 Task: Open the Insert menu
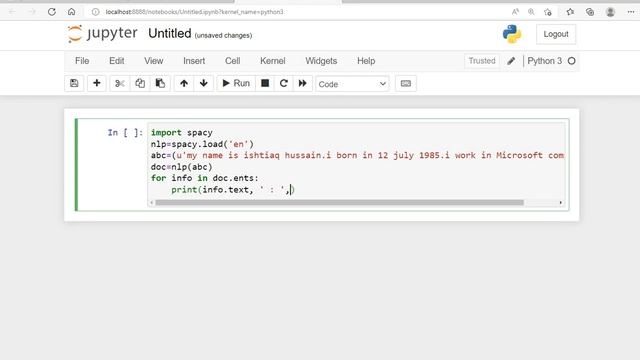(x=194, y=61)
